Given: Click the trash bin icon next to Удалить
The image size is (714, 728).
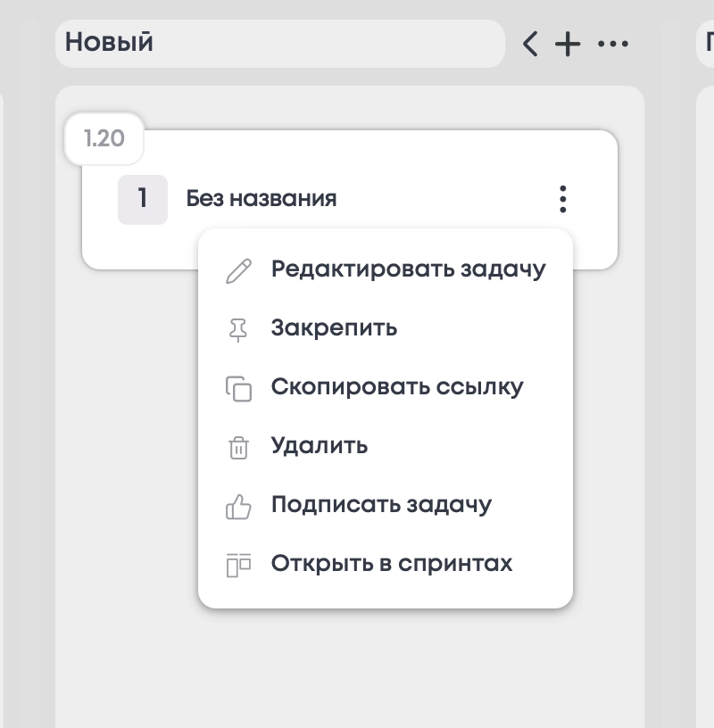Looking at the screenshot, I should pos(238,447).
